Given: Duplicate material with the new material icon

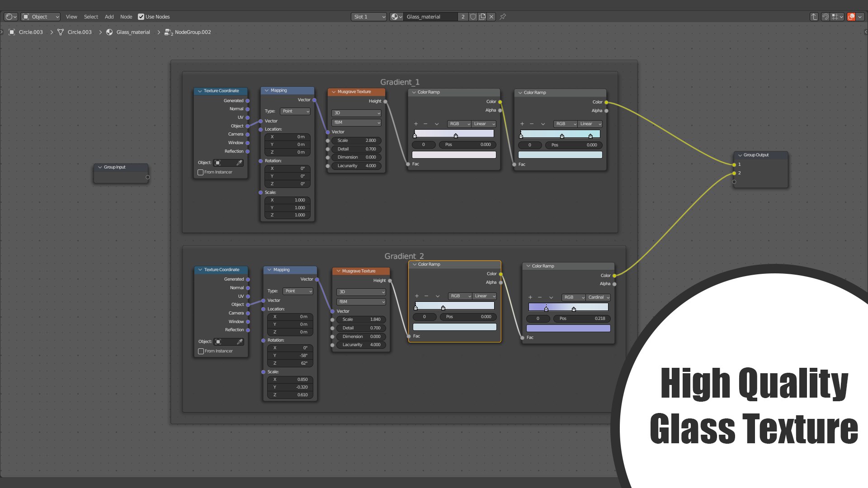Looking at the screenshot, I should click(x=482, y=17).
